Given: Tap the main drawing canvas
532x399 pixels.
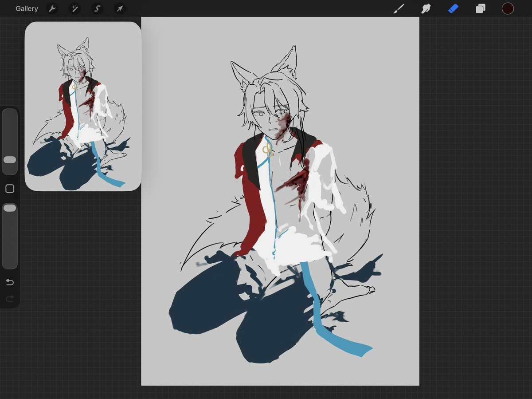Looking at the screenshot, I should point(280,201).
